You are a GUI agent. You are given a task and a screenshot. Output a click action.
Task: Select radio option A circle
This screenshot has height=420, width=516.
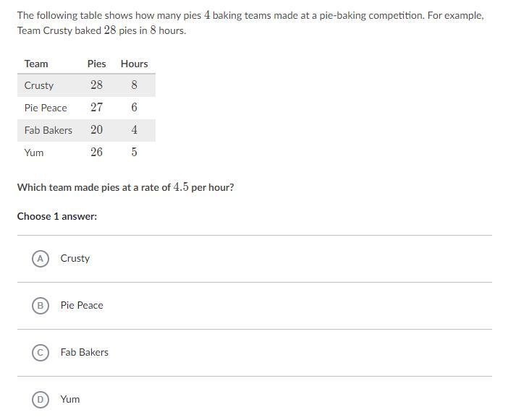pyautogui.click(x=41, y=259)
